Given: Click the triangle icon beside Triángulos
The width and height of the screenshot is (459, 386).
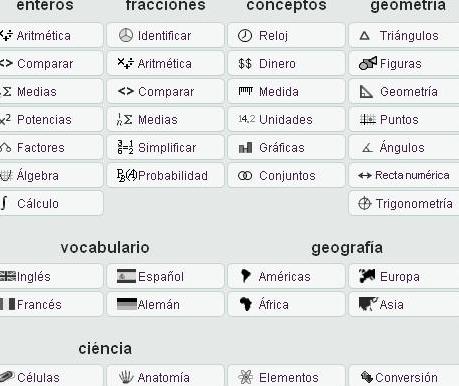Looking at the screenshot, I should pos(365,36).
